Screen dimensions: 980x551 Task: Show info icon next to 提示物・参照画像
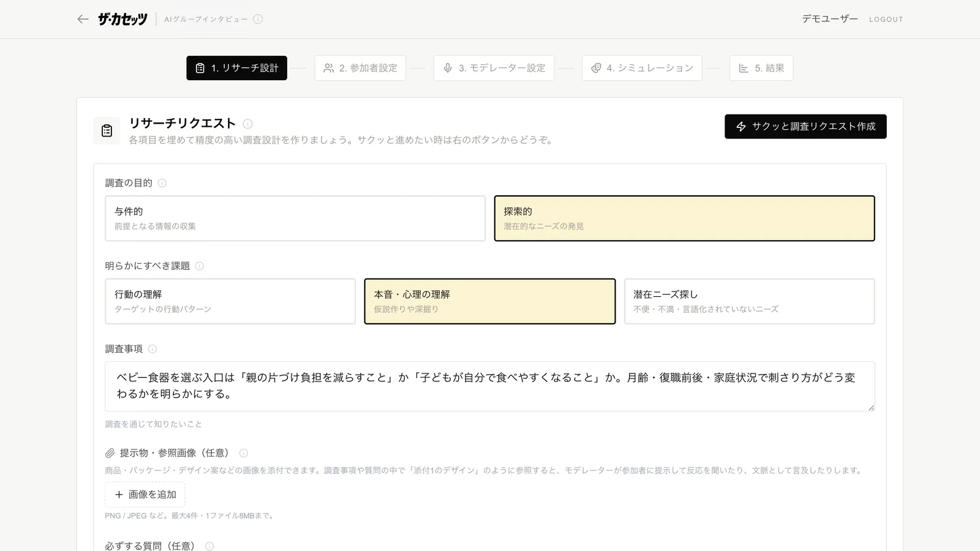(243, 453)
